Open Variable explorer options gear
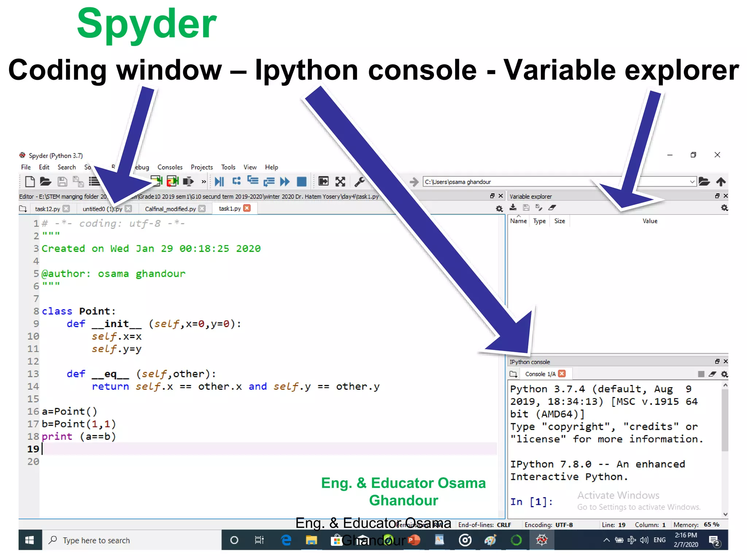The image size is (747, 560). coord(724,208)
